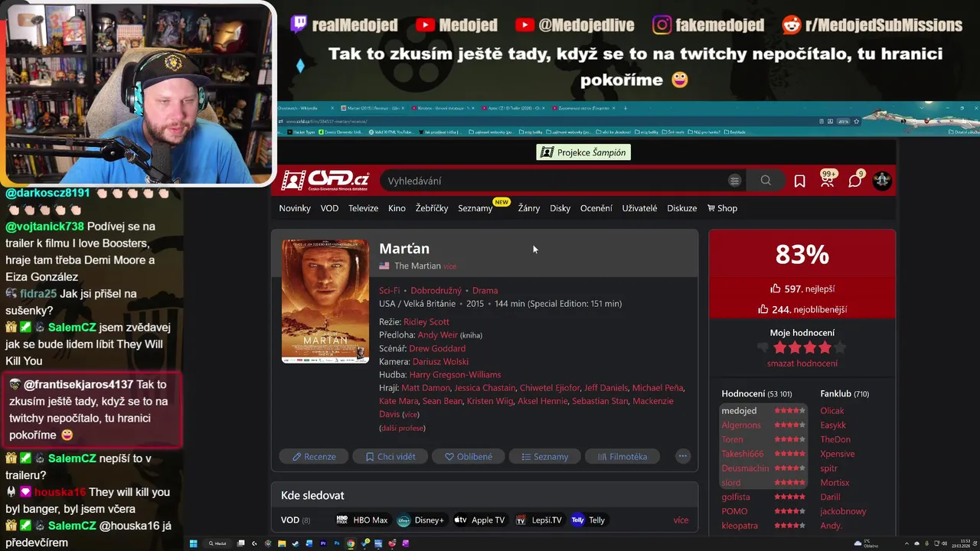Open actor Matt Damon link

[x=426, y=388]
